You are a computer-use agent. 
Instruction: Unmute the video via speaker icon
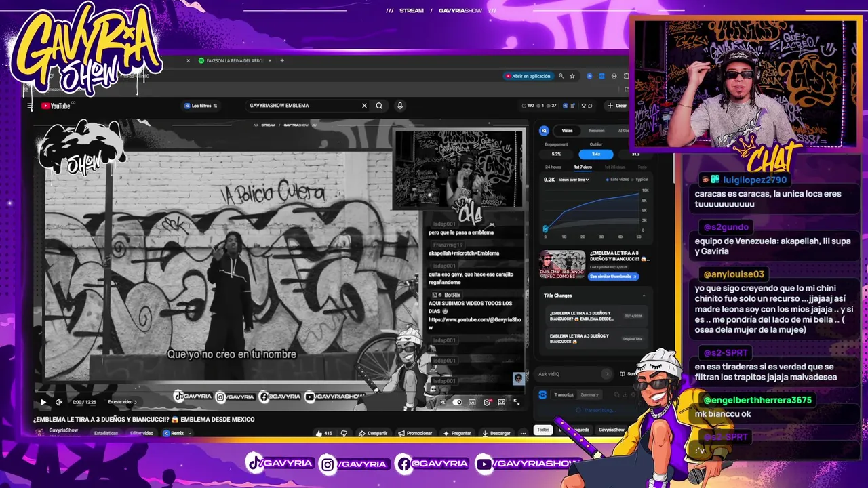(59, 402)
